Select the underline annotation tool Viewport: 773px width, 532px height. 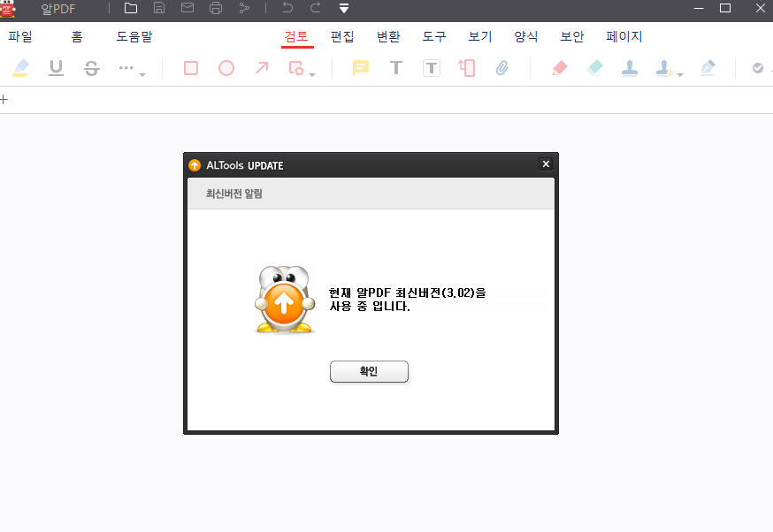click(x=57, y=68)
